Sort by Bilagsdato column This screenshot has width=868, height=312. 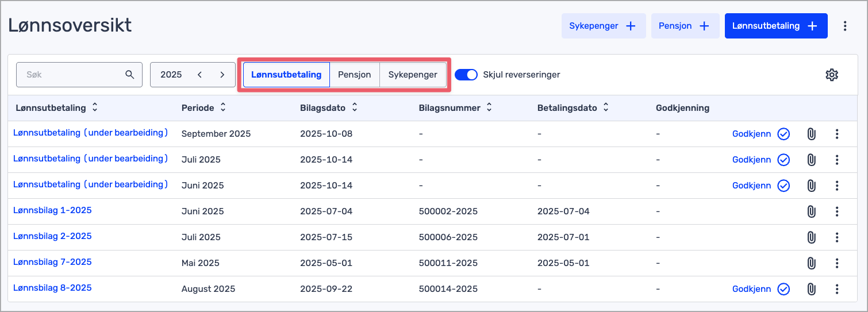pyautogui.click(x=355, y=107)
